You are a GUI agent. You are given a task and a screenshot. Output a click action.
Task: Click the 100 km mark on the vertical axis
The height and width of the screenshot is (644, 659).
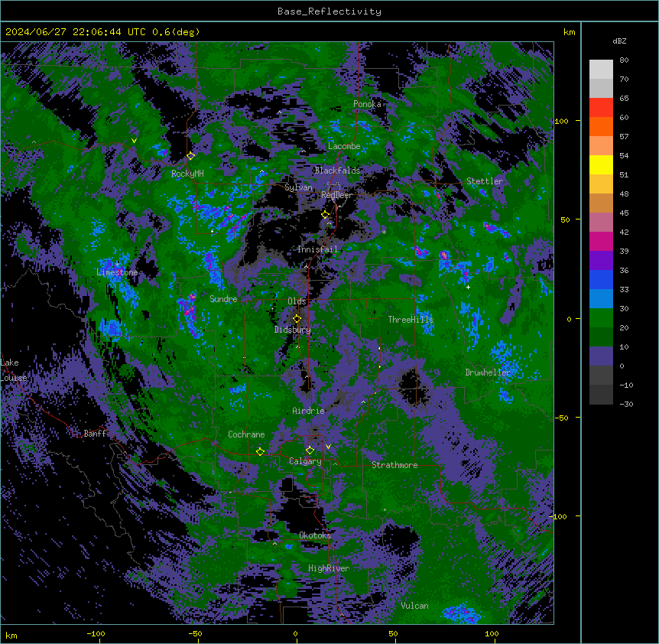(561, 121)
